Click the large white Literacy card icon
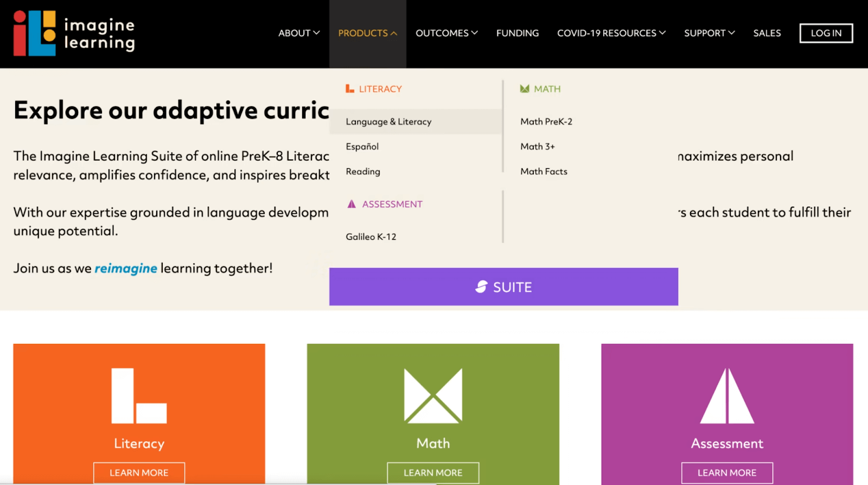Image resolution: width=868 pixels, height=485 pixels. (x=139, y=396)
